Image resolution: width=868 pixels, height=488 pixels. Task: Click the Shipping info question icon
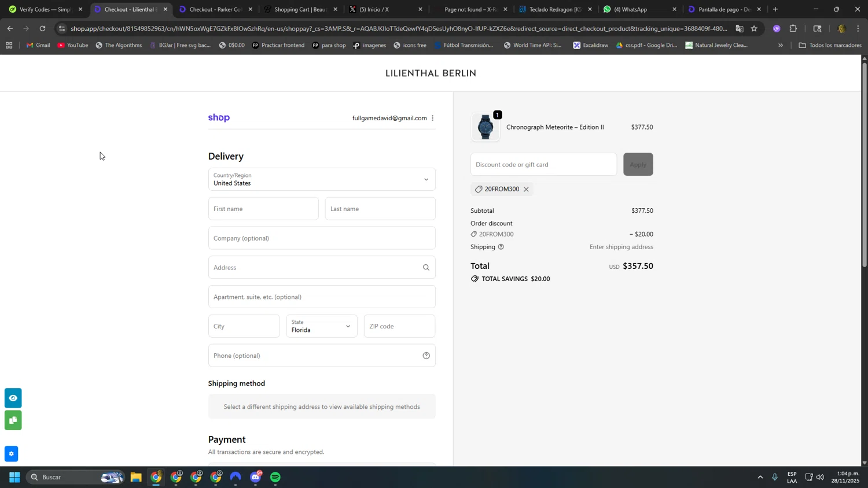click(x=501, y=247)
